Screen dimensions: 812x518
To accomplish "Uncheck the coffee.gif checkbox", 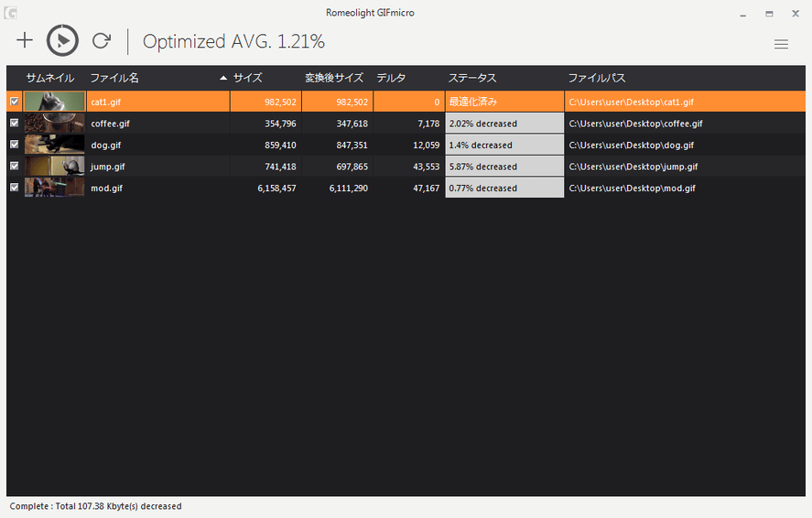I will pyautogui.click(x=15, y=124).
